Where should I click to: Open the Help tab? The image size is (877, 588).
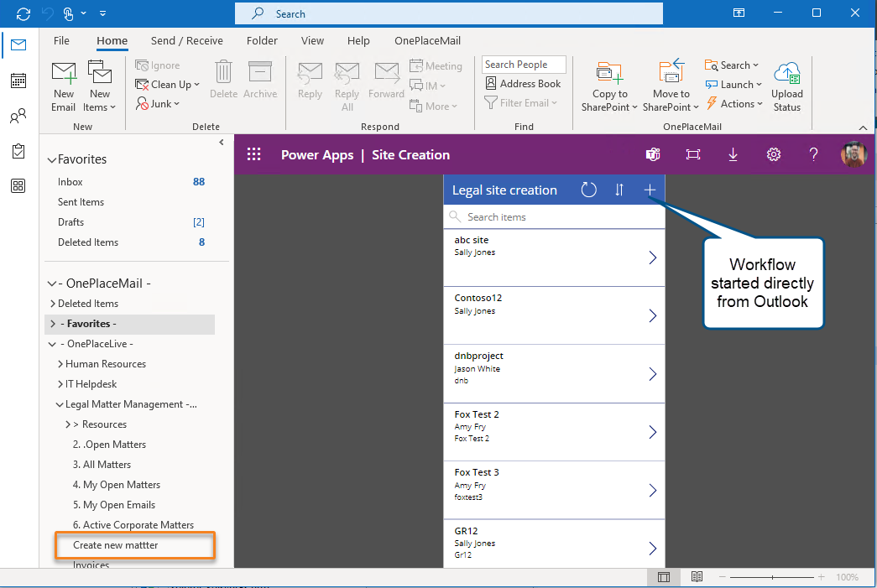[358, 40]
